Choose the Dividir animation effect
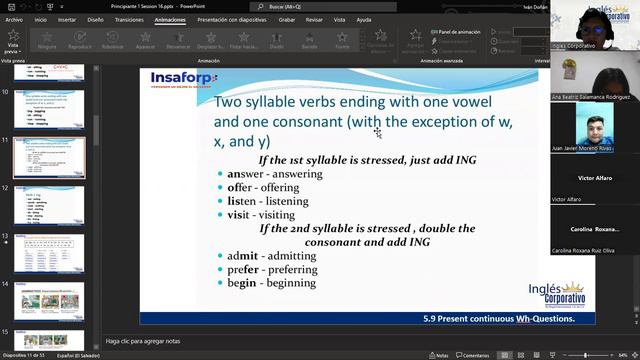Image resolution: width=640 pixels, height=360 pixels. pyautogui.click(x=276, y=41)
